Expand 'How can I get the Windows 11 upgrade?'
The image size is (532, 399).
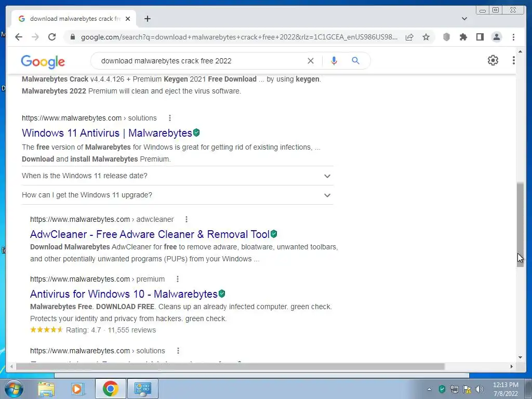[x=178, y=195]
